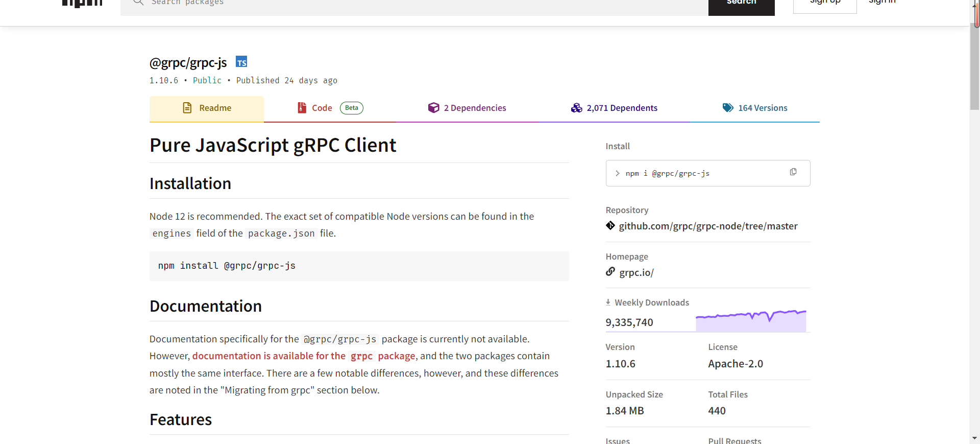Follow the grpc package documentation link
This screenshot has height=444, width=980.
(x=304, y=356)
